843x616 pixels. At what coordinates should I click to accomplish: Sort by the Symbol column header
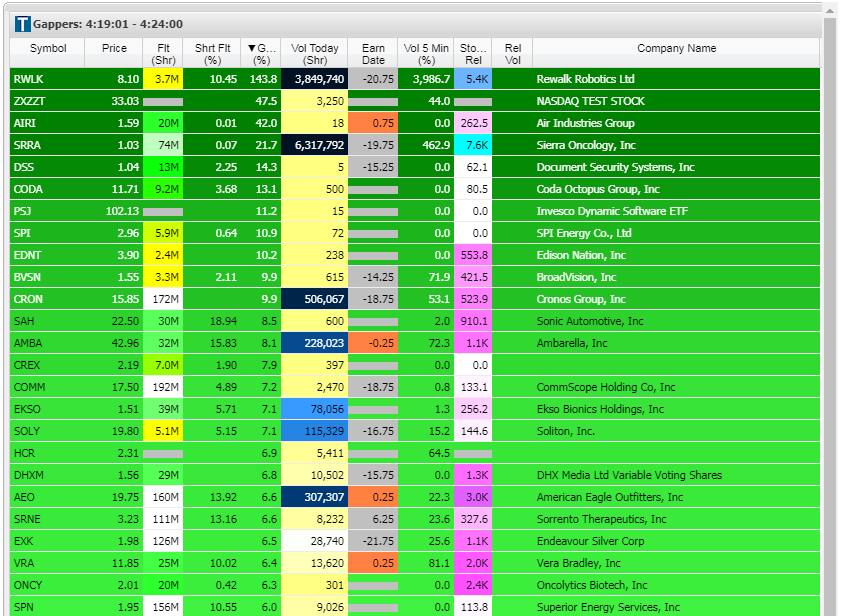coord(48,53)
